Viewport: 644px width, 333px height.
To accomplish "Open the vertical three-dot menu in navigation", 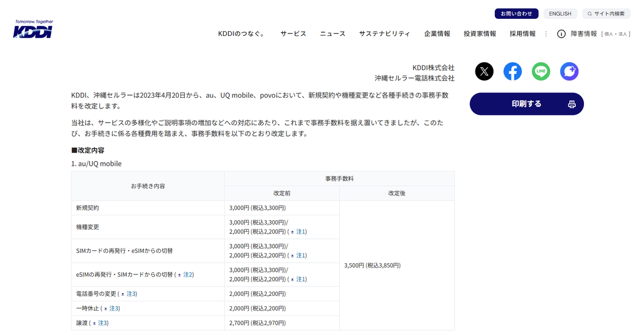I will tap(546, 34).
